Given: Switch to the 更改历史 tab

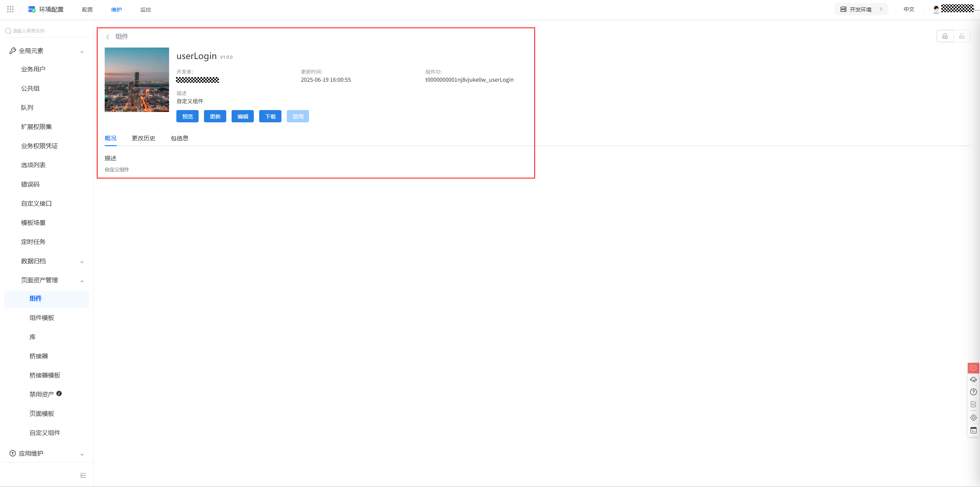Looking at the screenshot, I should click(143, 138).
